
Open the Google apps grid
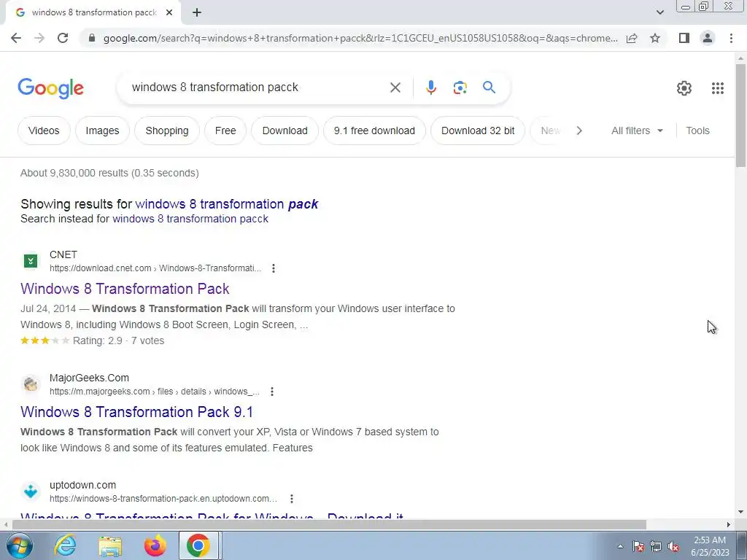coord(718,88)
